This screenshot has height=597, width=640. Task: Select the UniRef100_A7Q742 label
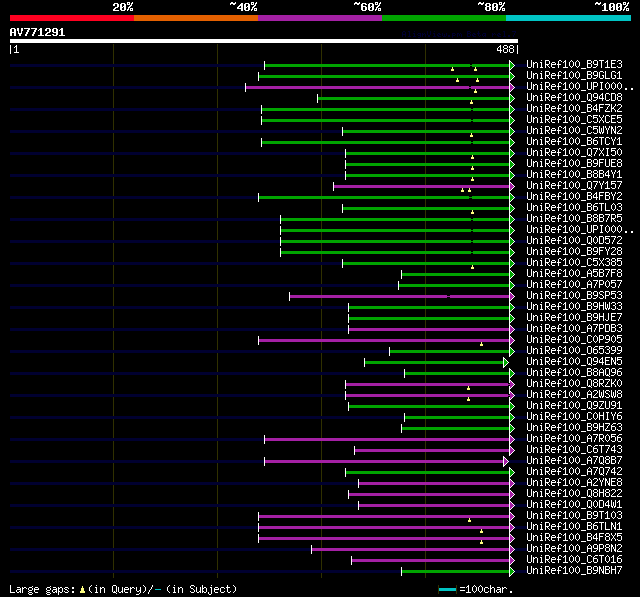click(x=574, y=472)
